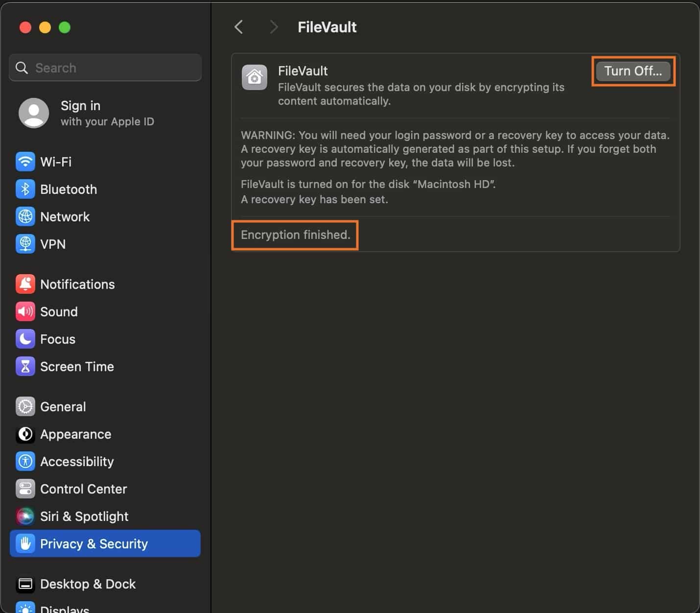Click the Sound speaker icon
The height and width of the screenshot is (613, 700).
pyautogui.click(x=25, y=311)
